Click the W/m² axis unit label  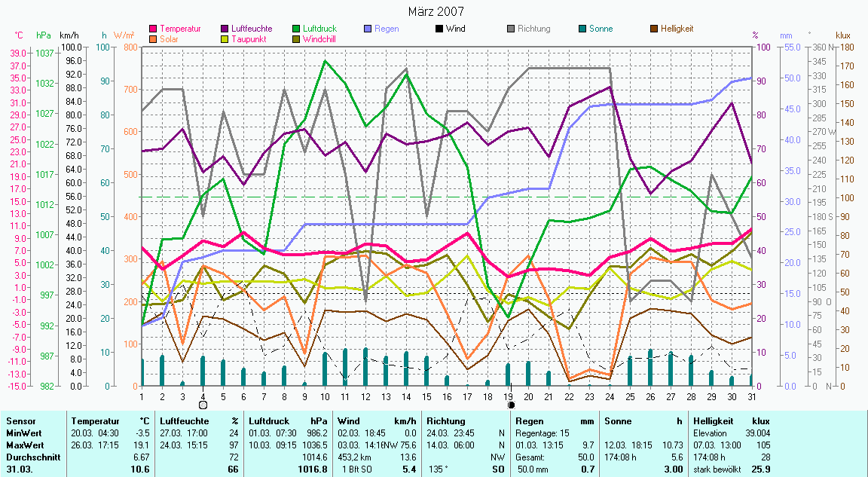(124, 35)
